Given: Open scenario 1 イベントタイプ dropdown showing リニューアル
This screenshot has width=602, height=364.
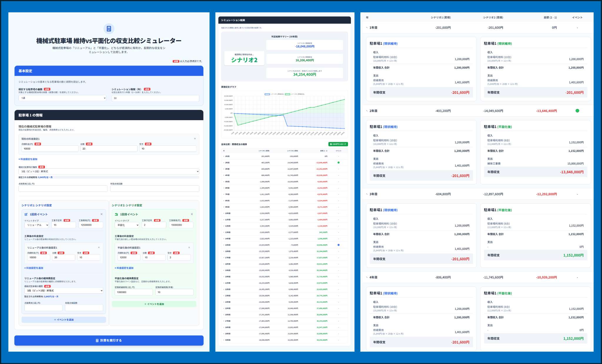Looking at the screenshot, I should (x=36, y=225).
